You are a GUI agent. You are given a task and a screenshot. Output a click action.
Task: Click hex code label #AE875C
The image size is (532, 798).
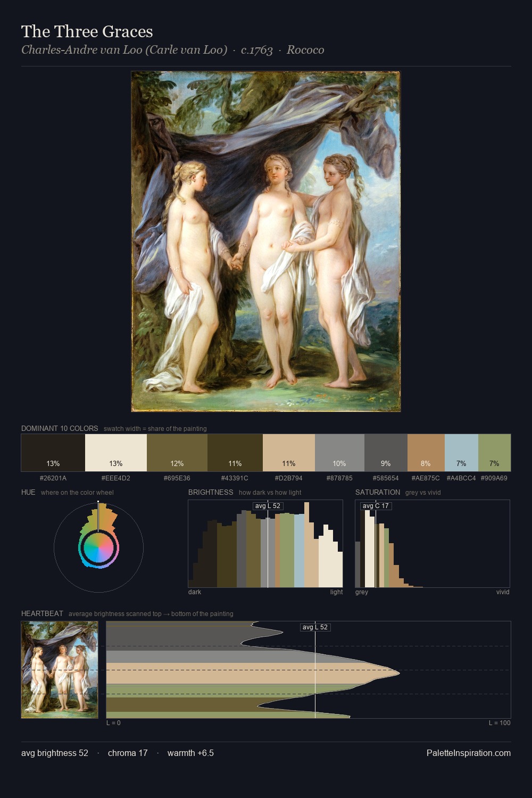point(426,478)
